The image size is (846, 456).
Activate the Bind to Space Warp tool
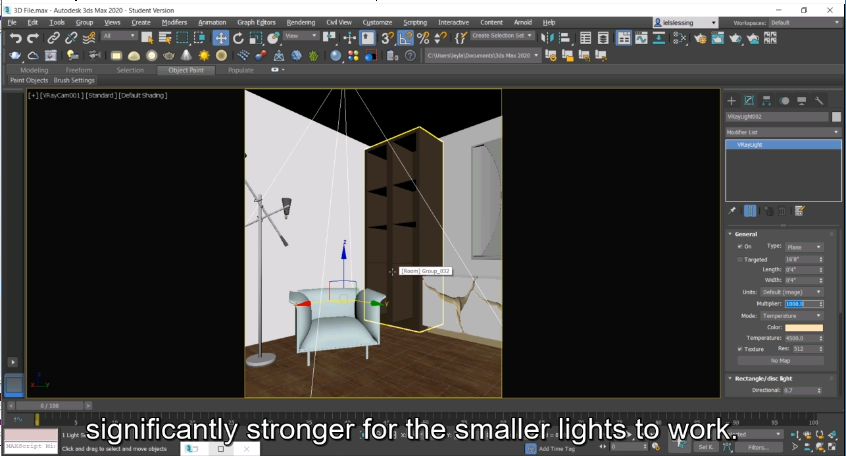89,38
